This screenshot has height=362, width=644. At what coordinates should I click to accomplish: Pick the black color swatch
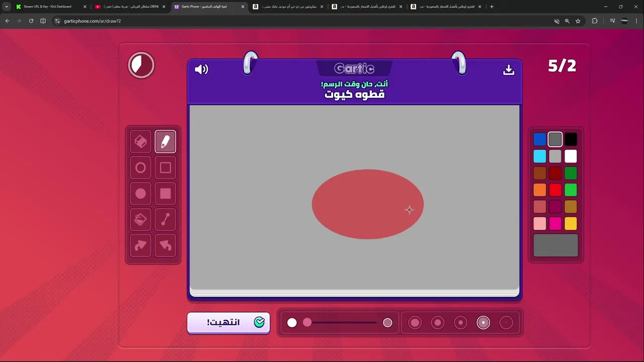coord(571,139)
